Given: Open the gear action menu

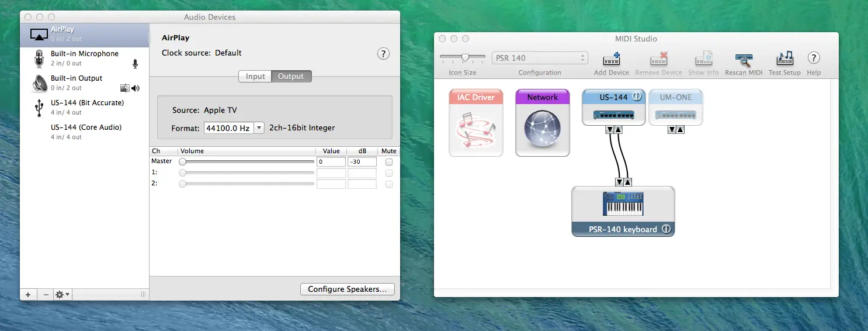Looking at the screenshot, I should click(x=63, y=295).
